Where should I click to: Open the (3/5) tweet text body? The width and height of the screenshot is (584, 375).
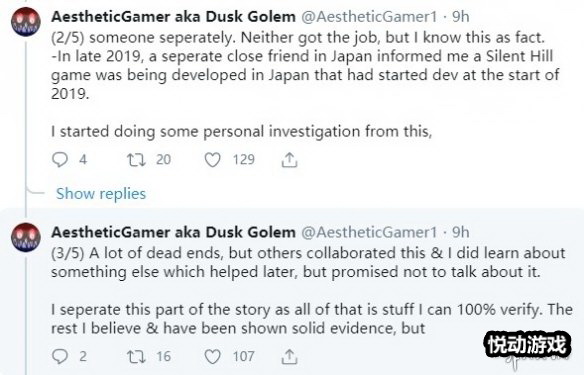coord(312,290)
